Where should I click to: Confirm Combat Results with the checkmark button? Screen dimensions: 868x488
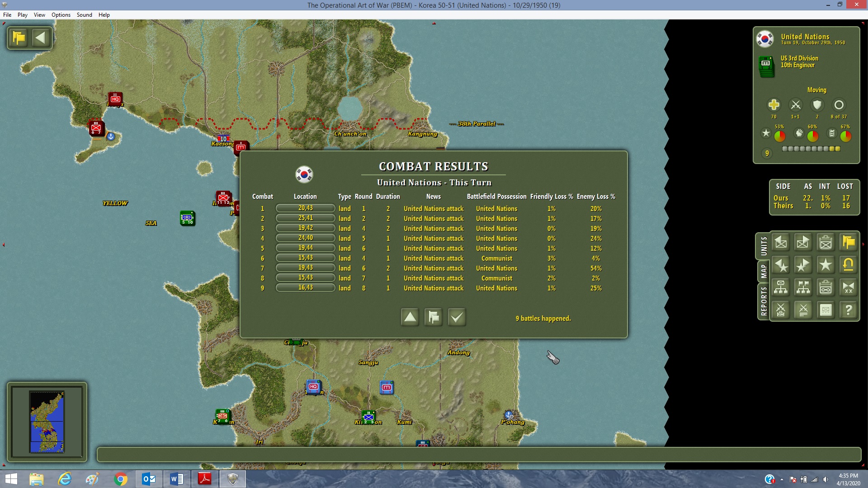457,317
